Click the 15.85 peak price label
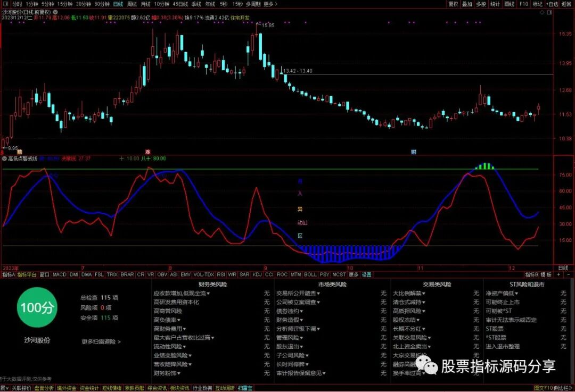 click(268, 26)
